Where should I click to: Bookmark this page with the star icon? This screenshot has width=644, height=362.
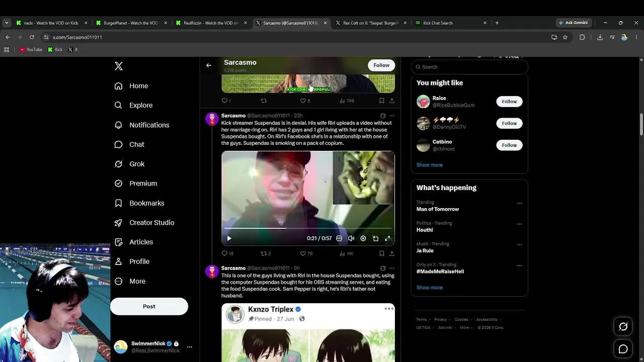(x=565, y=37)
